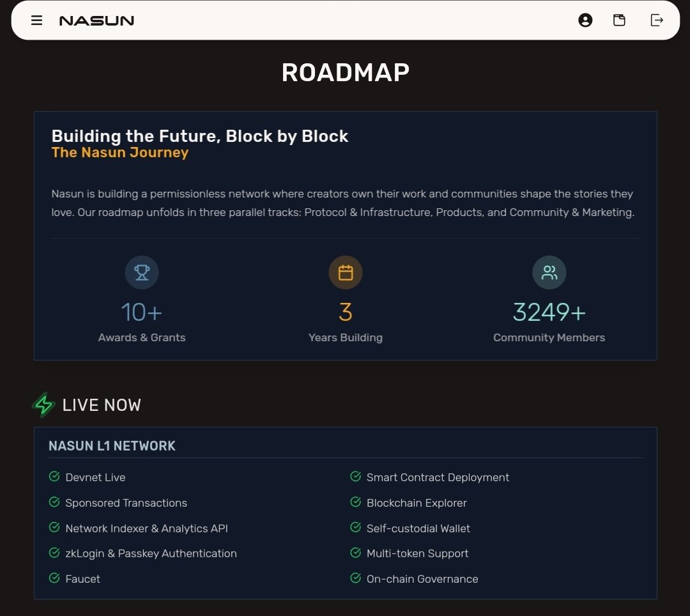690x616 pixels.
Task: Click the checkmark beside On-chain Governance
Action: point(356,578)
